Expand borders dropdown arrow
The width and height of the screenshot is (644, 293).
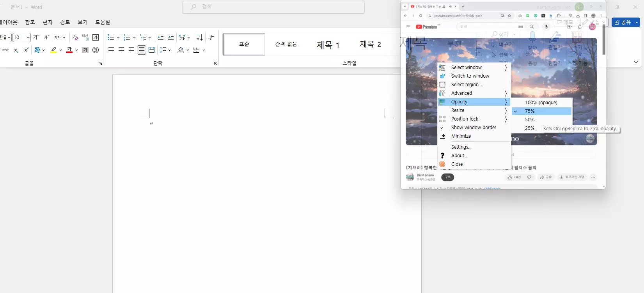204,50
